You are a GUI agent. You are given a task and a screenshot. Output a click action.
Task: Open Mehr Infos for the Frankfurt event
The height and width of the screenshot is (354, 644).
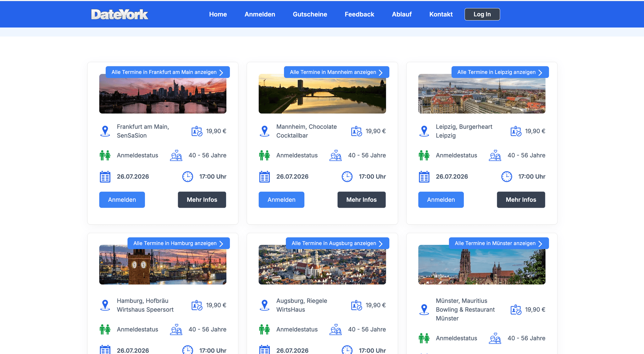[x=202, y=200]
